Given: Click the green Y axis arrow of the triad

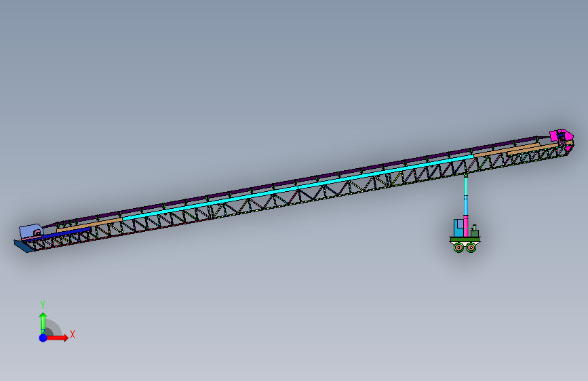Looking at the screenshot, I should [x=43, y=323].
